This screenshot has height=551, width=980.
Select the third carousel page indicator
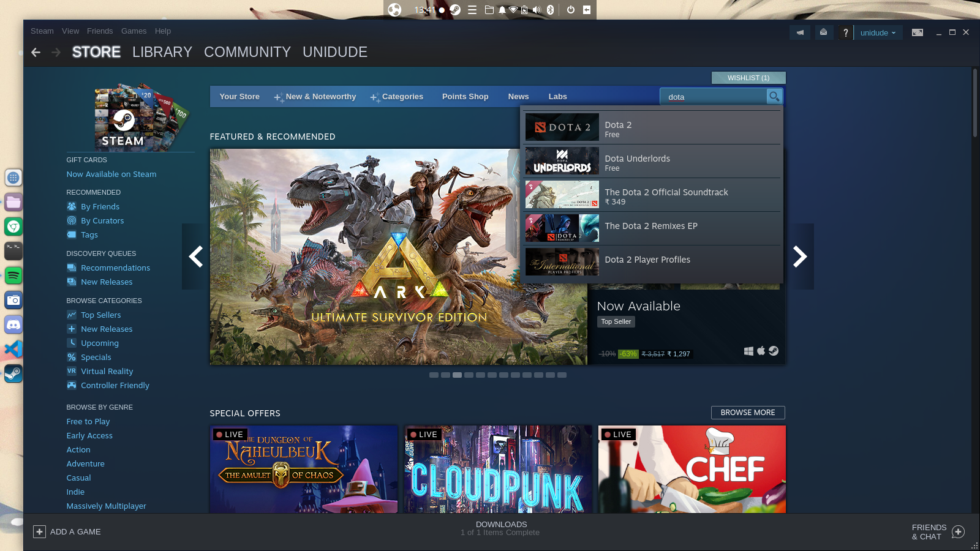coord(457,375)
